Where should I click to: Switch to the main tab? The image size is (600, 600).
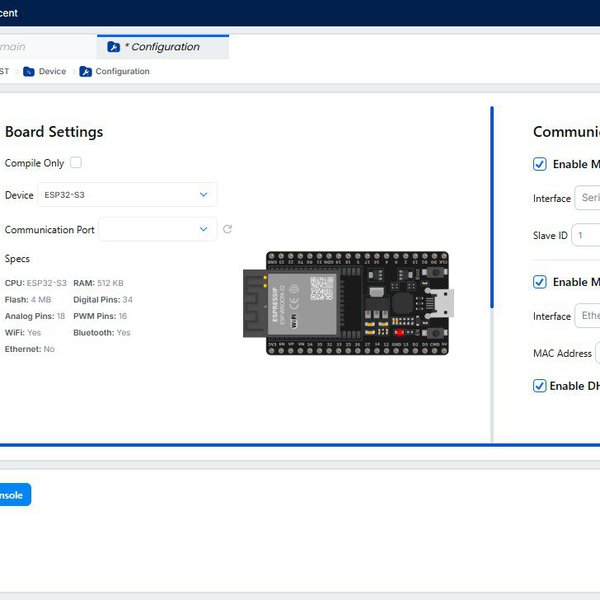48,47
